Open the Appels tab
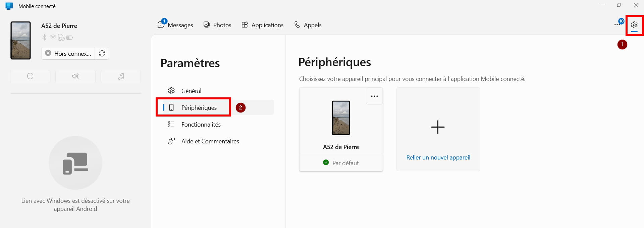 pyautogui.click(x=308, y=25)
